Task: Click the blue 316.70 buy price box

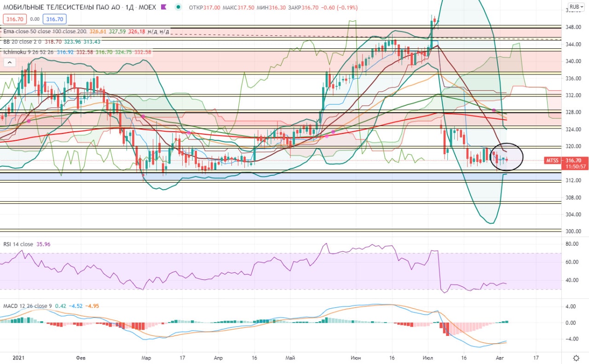Action: pos(55,19)
